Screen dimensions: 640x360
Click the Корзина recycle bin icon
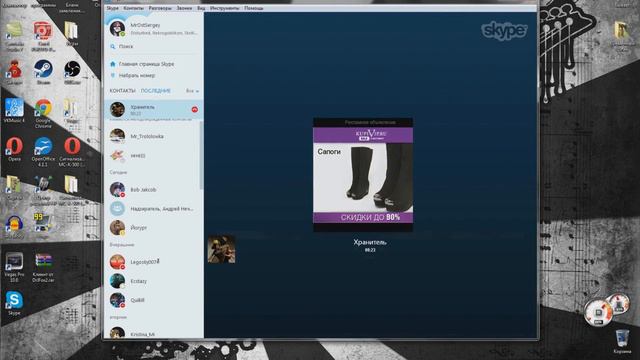point(622,341)
